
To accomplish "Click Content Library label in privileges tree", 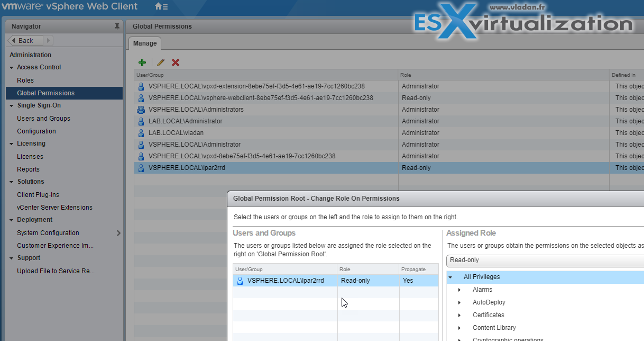I will tap(494, 328).
